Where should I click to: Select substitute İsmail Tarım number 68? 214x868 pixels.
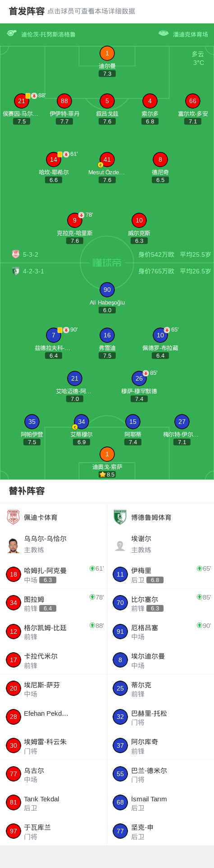(160, 803)
